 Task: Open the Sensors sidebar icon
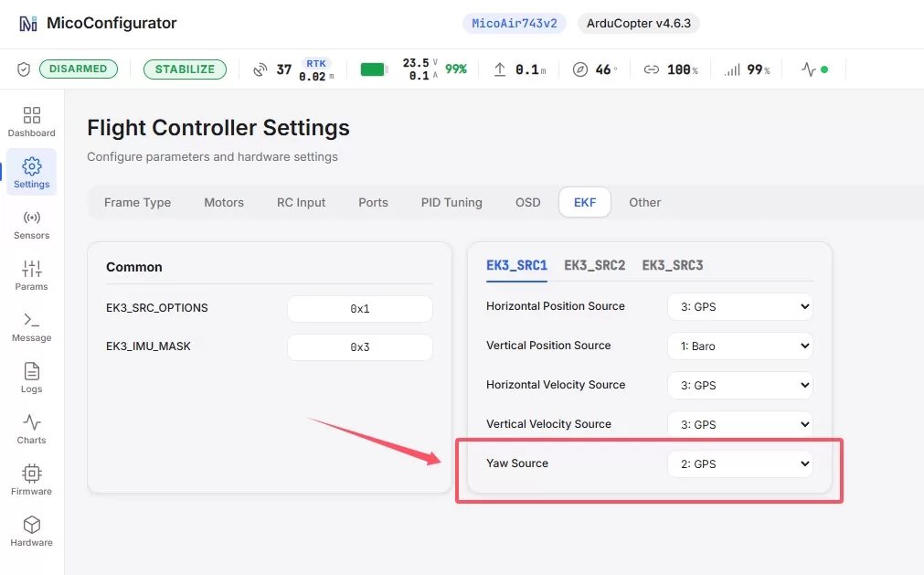[x=31, y=218]
